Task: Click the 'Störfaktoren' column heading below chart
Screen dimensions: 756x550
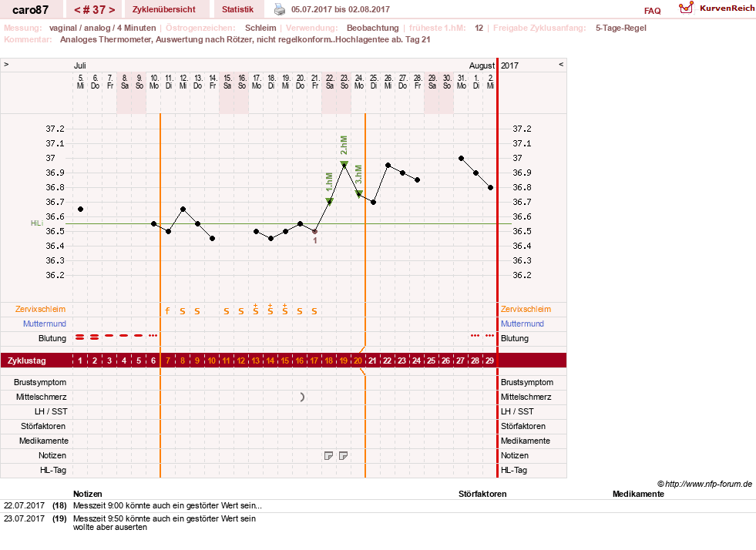Action: [482, 494]
